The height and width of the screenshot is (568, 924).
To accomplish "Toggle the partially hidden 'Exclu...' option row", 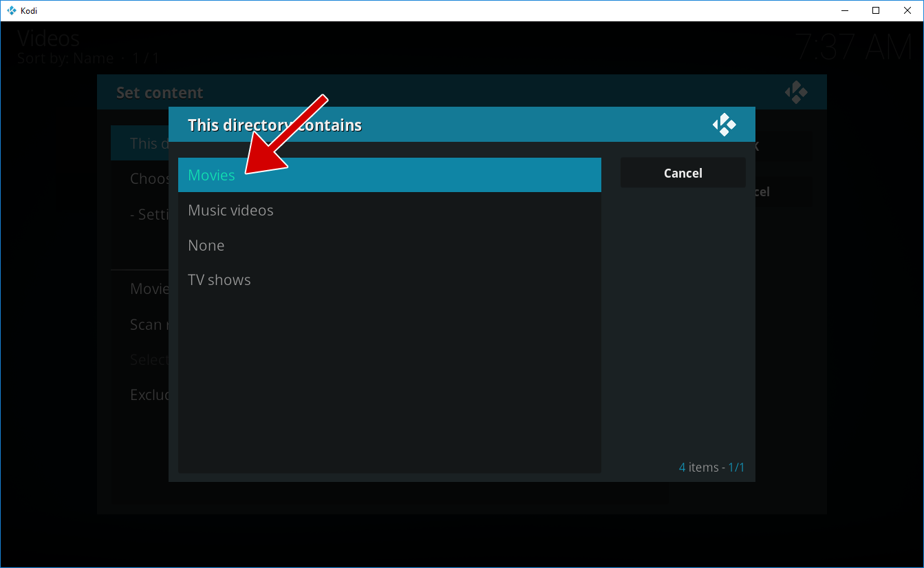I will tap(140, 395).
